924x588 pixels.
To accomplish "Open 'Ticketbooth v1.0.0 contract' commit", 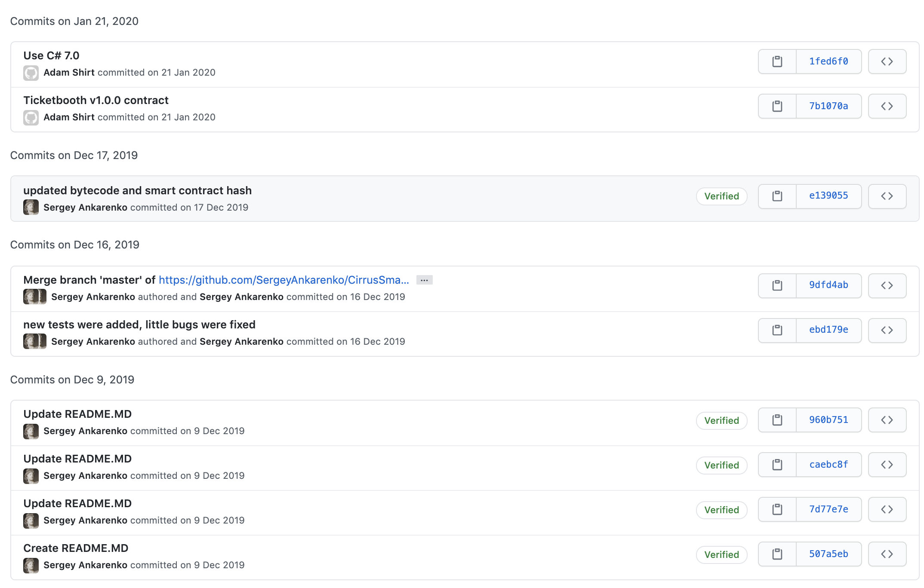I will [x=95, y=100].
